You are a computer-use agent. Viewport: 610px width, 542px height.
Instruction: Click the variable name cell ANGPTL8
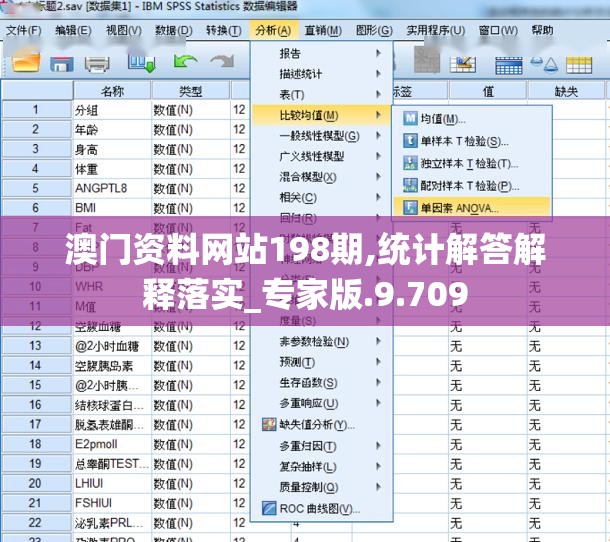coord(112,188)
